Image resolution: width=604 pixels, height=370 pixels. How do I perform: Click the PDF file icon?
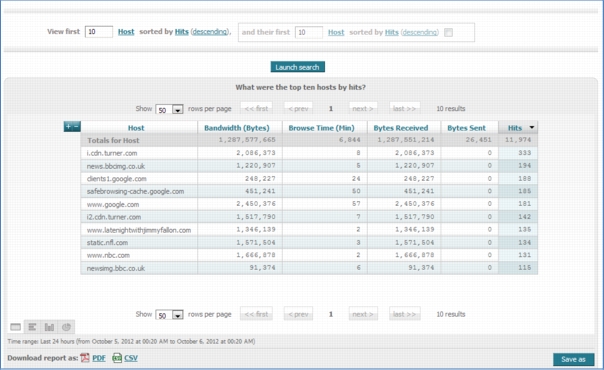[85, 358]
